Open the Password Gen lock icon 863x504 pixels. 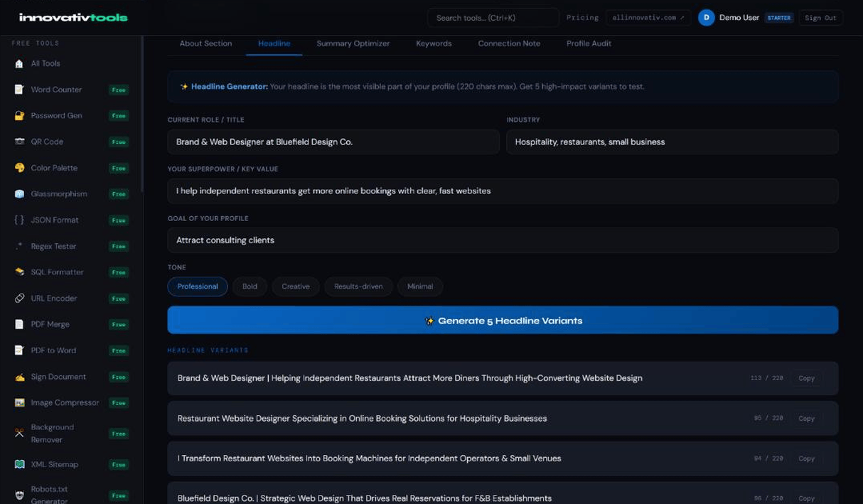pyautogui.click(x=19, y=116)
